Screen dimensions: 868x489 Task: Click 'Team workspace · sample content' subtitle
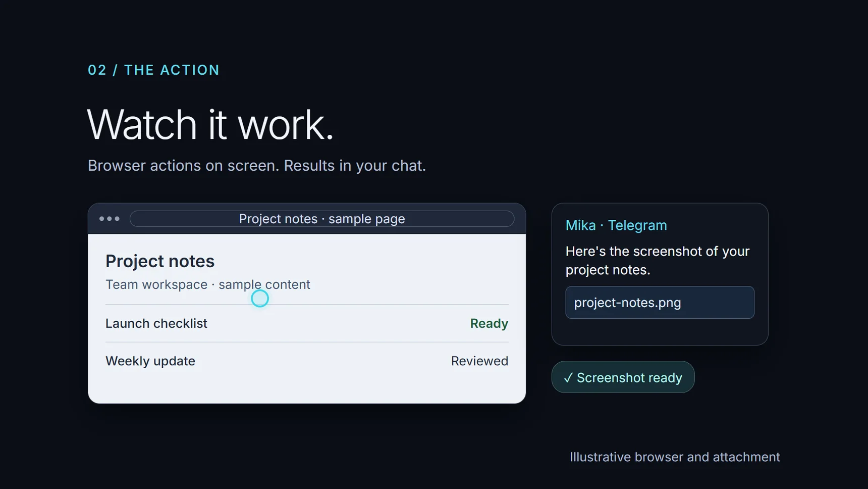point(208,284)
